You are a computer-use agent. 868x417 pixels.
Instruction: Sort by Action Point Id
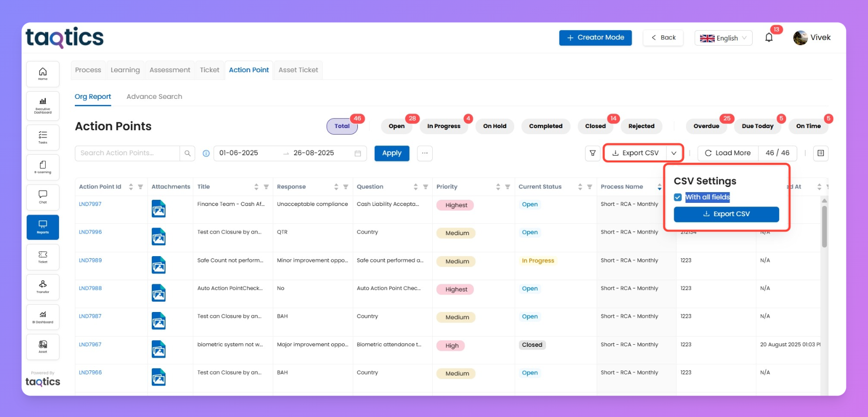(131, 187)
